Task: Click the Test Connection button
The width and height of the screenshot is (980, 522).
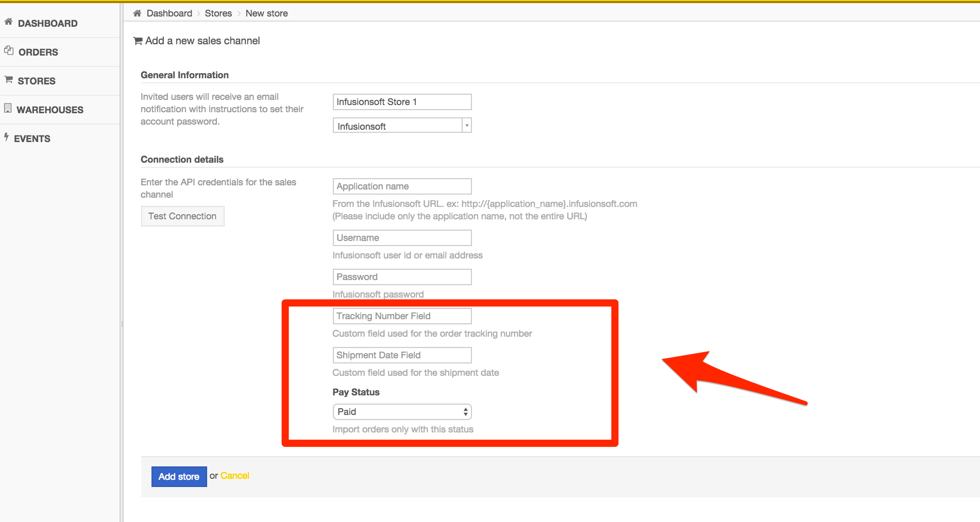Action: 182,216
